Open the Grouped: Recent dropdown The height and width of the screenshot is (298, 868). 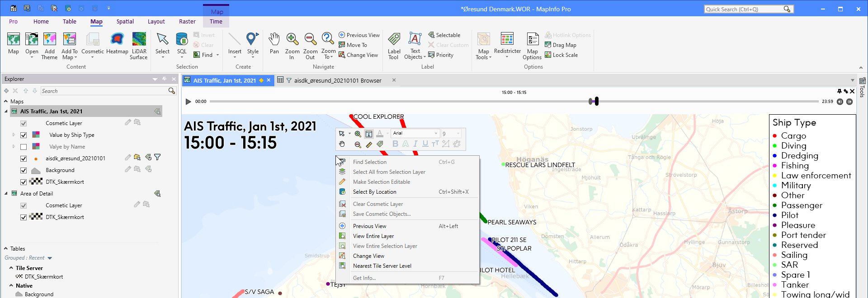(50, 258)
